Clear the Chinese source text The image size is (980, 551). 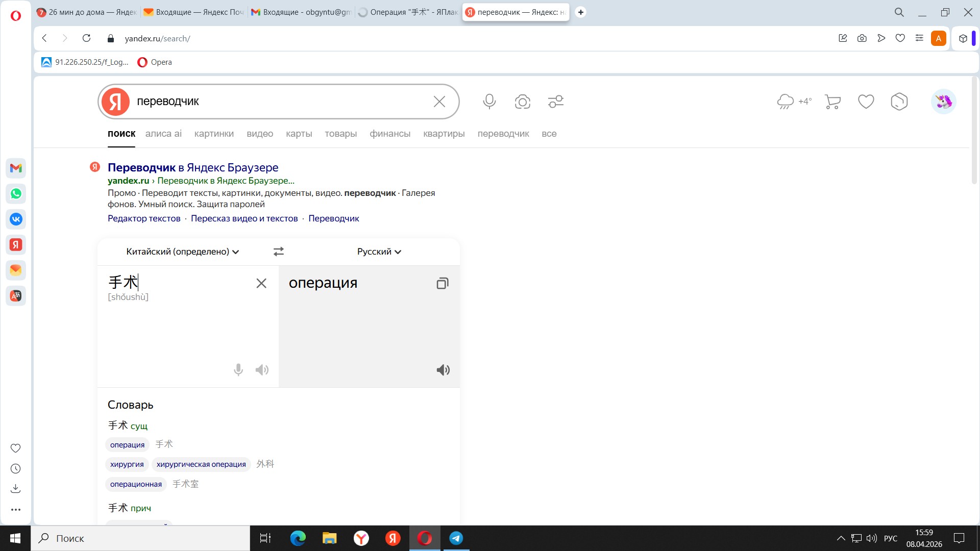(261, 283)
